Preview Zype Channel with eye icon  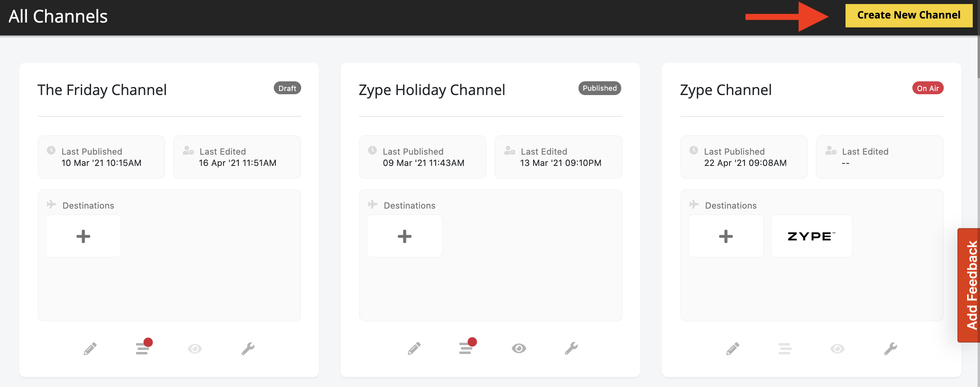click(837, 348)
